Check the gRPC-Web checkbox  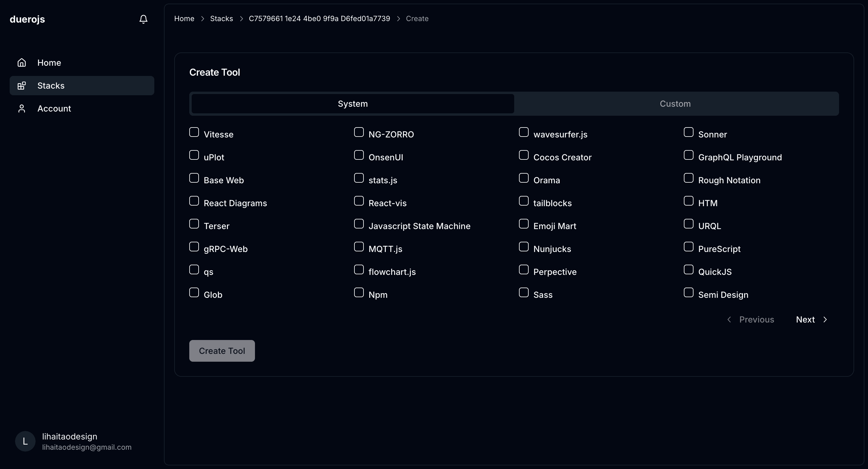(x=194, y=247)
